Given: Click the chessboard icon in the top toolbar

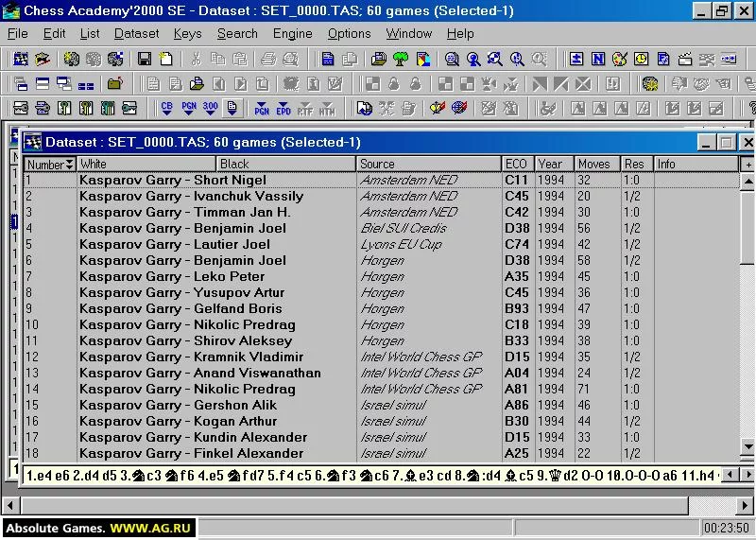Looking at the screenshot, I should pos(20,59).
